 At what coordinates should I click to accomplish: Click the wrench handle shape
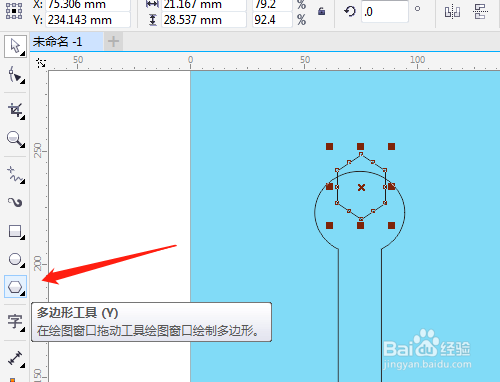click(360, 315)
